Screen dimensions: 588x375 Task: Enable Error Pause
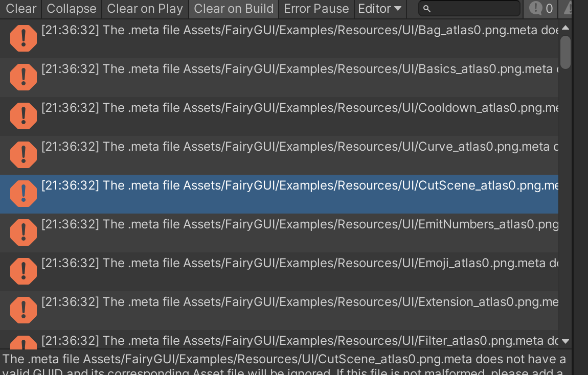point(316,8)
